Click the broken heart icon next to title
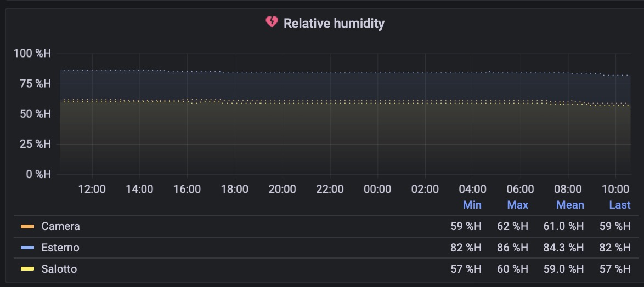This screenshot has height=287, width=644. pos(272,22)
